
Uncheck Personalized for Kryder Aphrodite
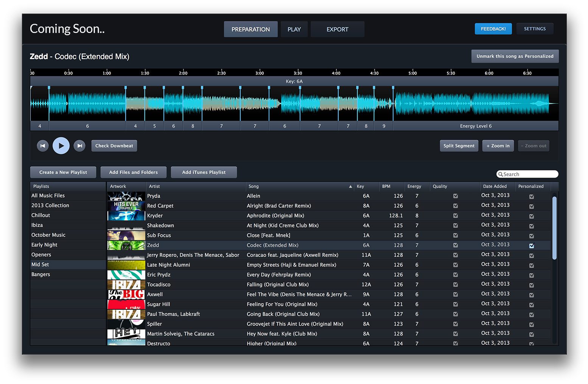(x=532, y=216)
